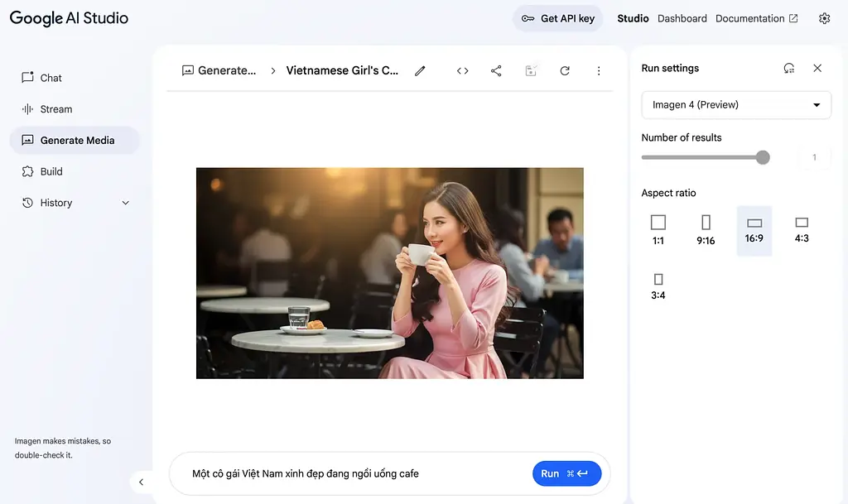Click the Build hammer icon in the sidebar

[29, 171]
